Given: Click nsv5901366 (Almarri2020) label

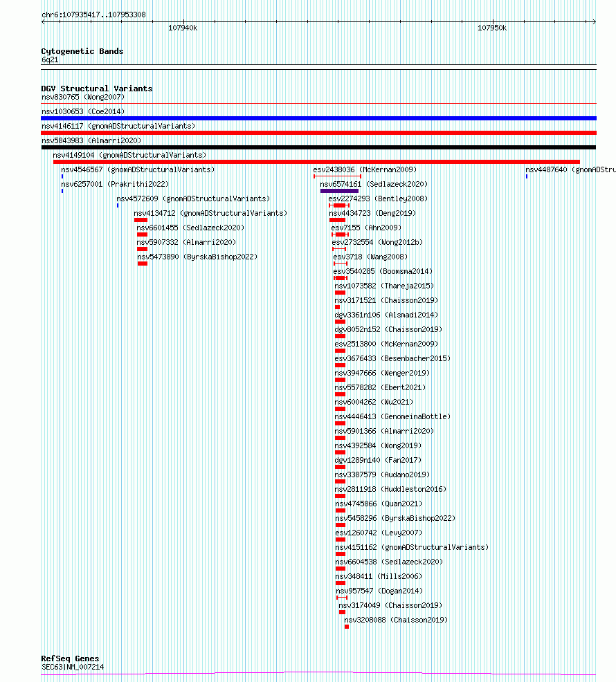Looking at the screenshot, I should point(384,432).
